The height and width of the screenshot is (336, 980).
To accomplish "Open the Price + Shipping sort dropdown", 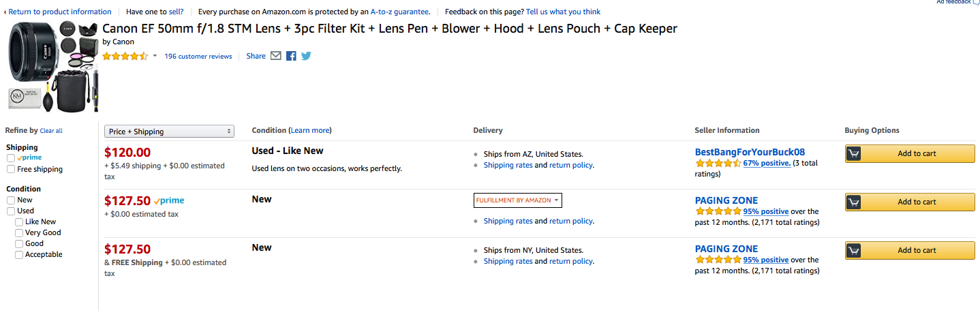I will (x=169, y=132).
